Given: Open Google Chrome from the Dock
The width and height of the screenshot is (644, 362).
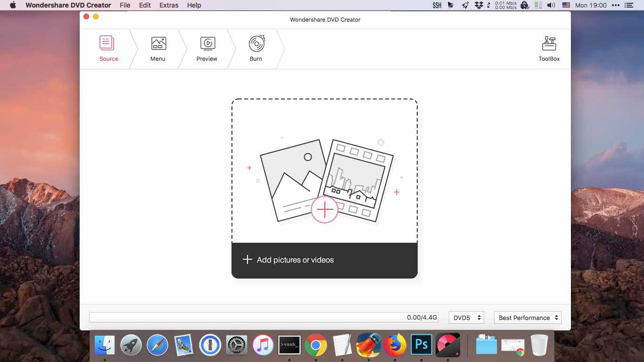Looking at the screenshot, I should 316,345.
